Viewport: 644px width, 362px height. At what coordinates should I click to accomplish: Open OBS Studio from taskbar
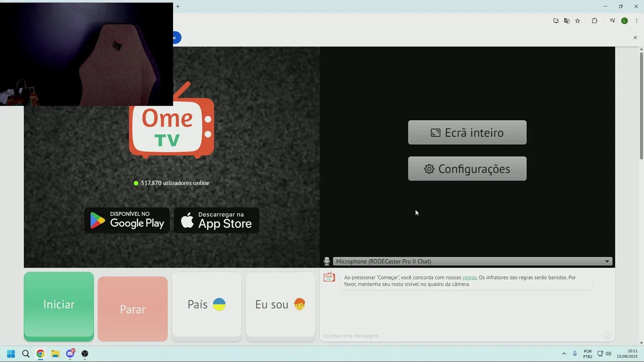(85, 353)
